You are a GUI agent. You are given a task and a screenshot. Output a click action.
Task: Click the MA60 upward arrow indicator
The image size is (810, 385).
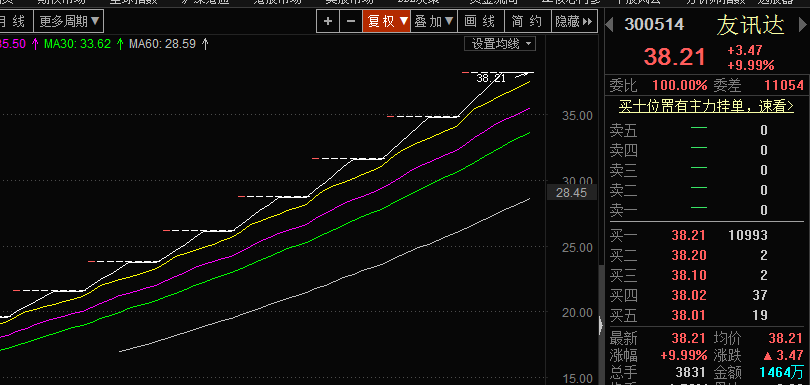tap(205, 44)
